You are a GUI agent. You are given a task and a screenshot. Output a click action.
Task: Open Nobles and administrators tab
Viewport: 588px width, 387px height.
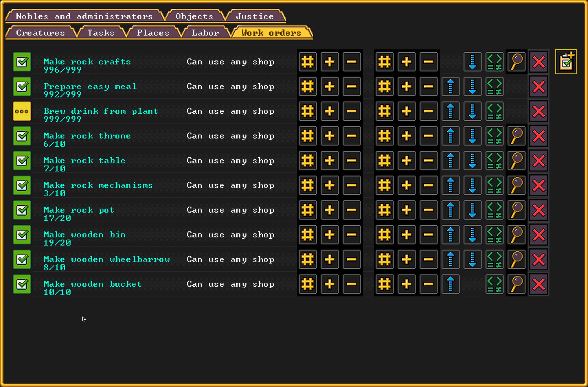(x=84, y=16)
